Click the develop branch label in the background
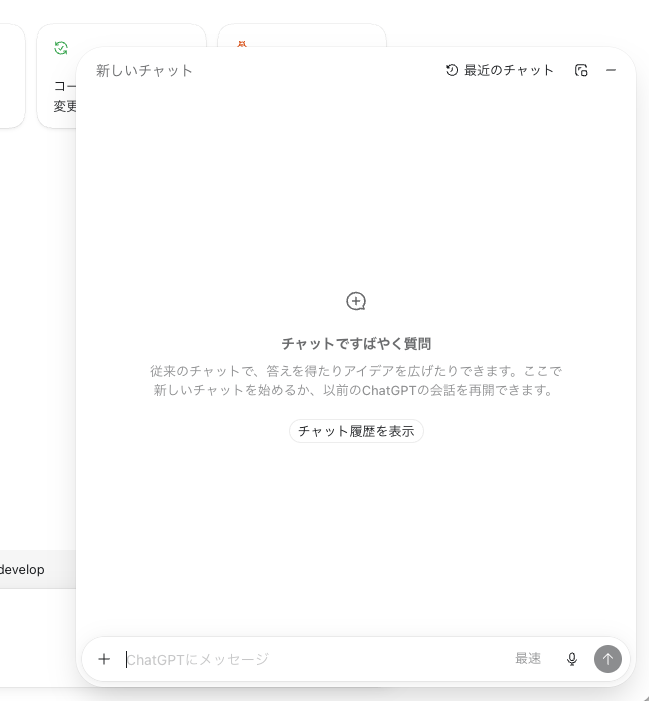 click(22, 570)
